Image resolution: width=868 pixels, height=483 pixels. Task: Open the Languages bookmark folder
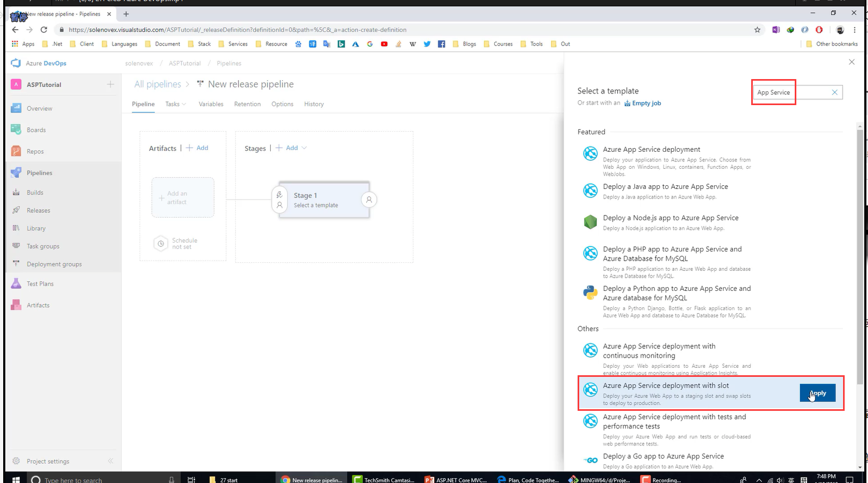[x=119, y=44]
